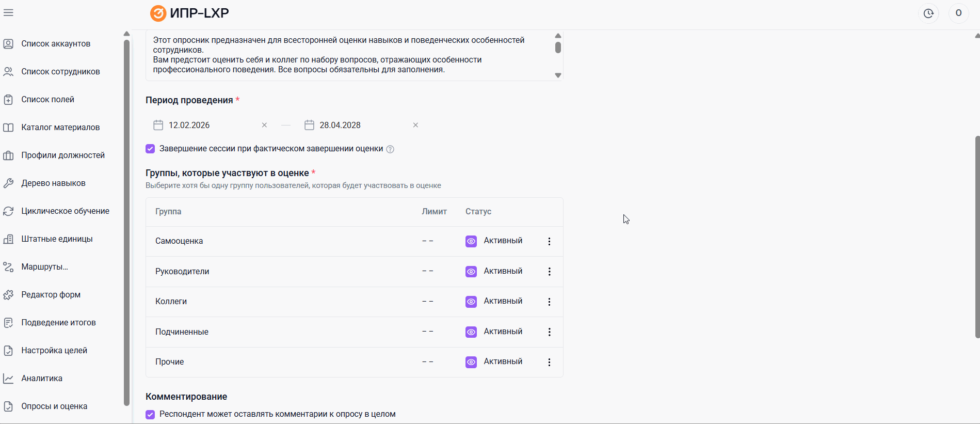Go to "Опросы и оценка" section
Viewport: 980px width, 424px height.
tap(54, 406)
